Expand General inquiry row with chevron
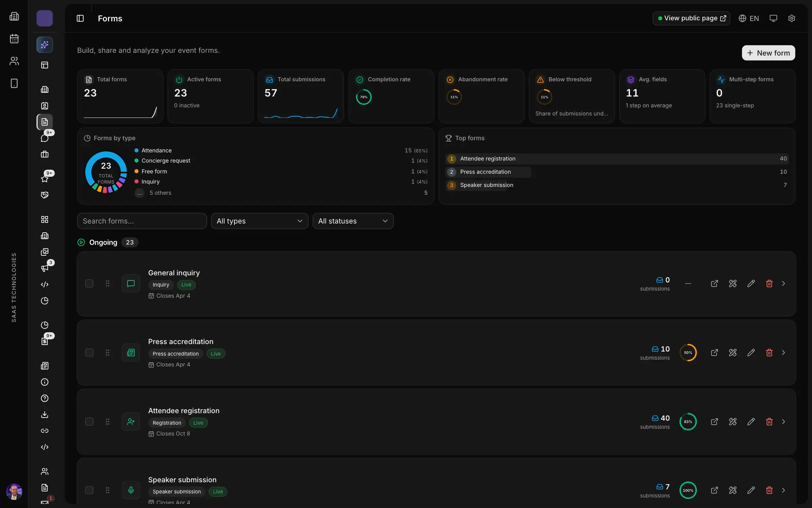This screenshot has width=812, height=508. tap(783, 283)
